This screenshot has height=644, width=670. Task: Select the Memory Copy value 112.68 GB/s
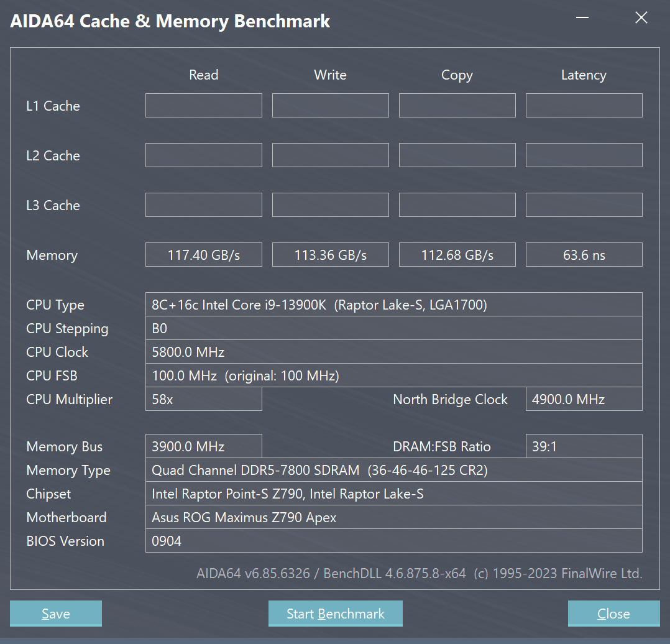coord(457,255)
